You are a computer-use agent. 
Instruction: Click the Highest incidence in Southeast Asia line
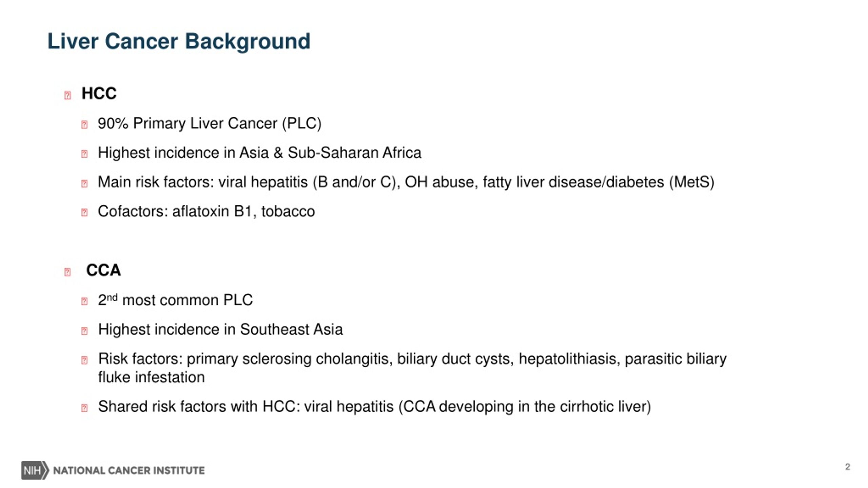pyautogui.click(x=220, y=329)
